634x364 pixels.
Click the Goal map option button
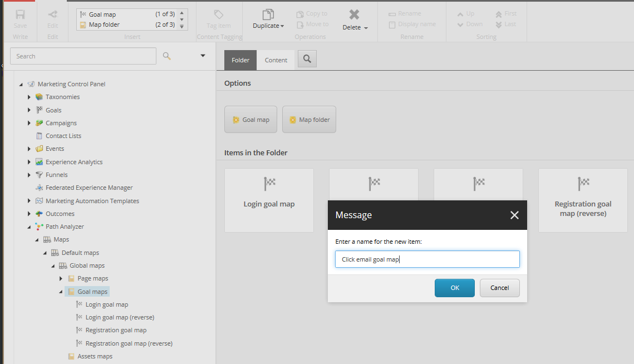(250, 120)
